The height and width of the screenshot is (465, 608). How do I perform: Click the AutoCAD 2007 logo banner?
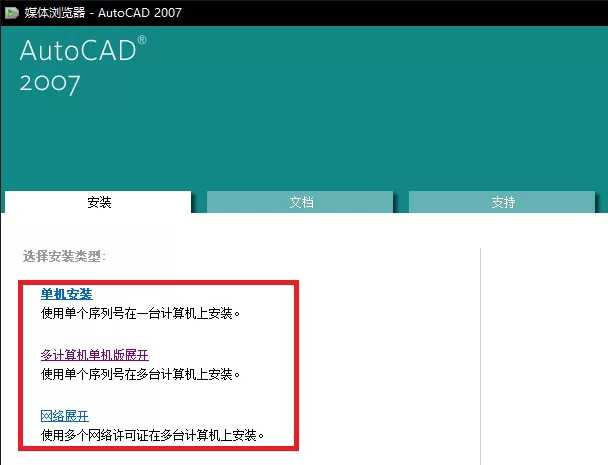83,66
